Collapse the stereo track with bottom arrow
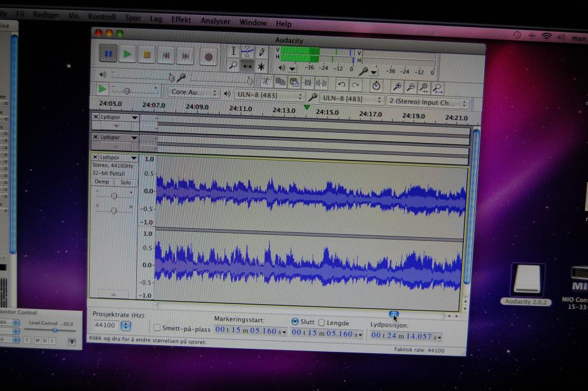The height and width of the screenshot is (391, 588). (113, 294)
